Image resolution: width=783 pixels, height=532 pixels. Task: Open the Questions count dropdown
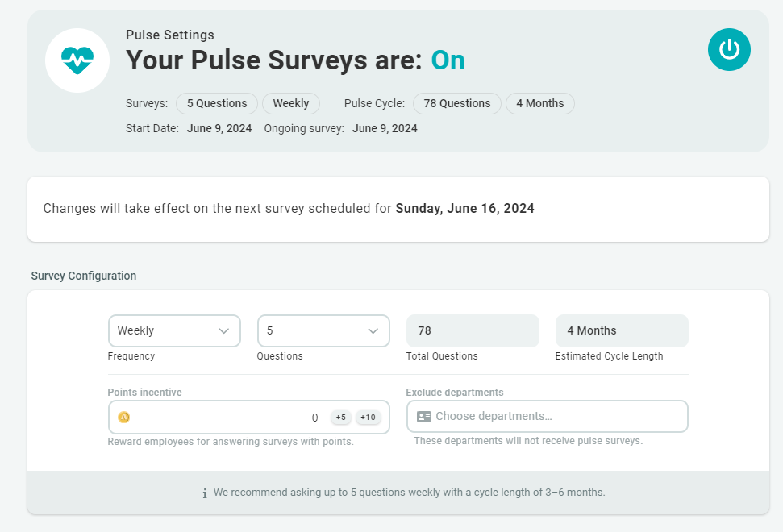[323, 330]
